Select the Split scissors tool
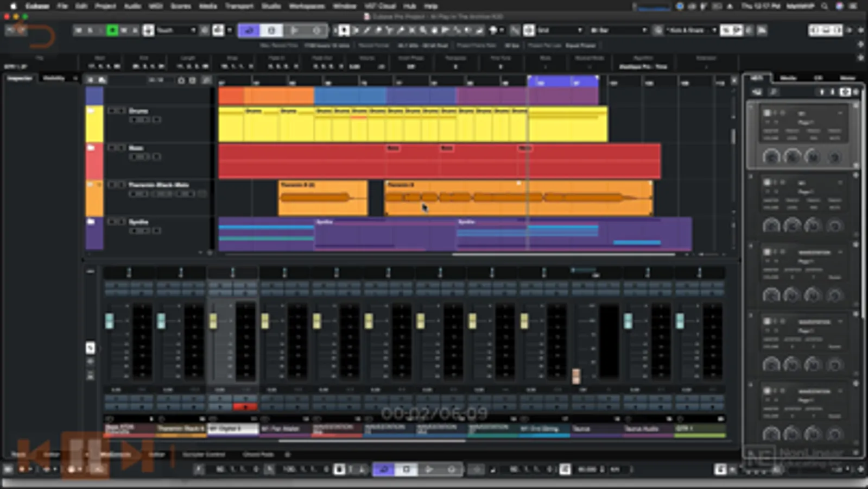Image resolution: width=868 pixels, height=489 pixels. pyautogui.click(x=390, y=30)
